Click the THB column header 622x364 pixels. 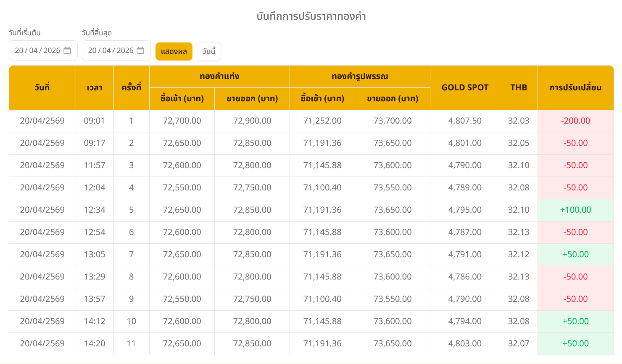pyautogui.click(x=519, y=87)
